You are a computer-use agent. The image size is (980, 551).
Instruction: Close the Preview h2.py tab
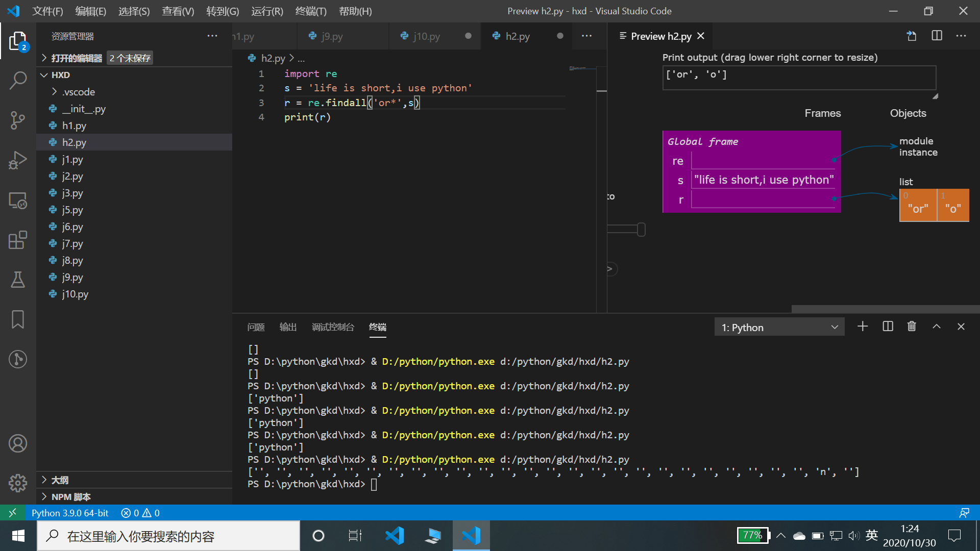(x=701, y=36)
